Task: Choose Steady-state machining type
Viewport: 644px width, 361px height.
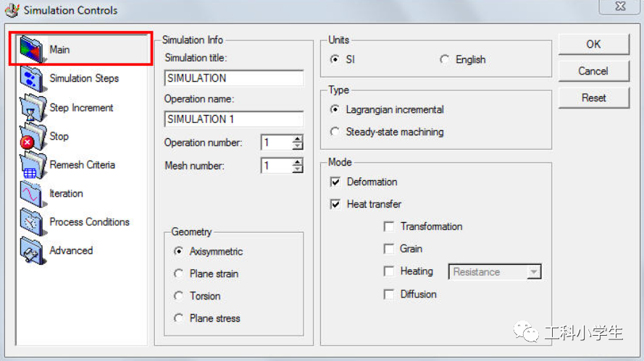Action: 335,132
